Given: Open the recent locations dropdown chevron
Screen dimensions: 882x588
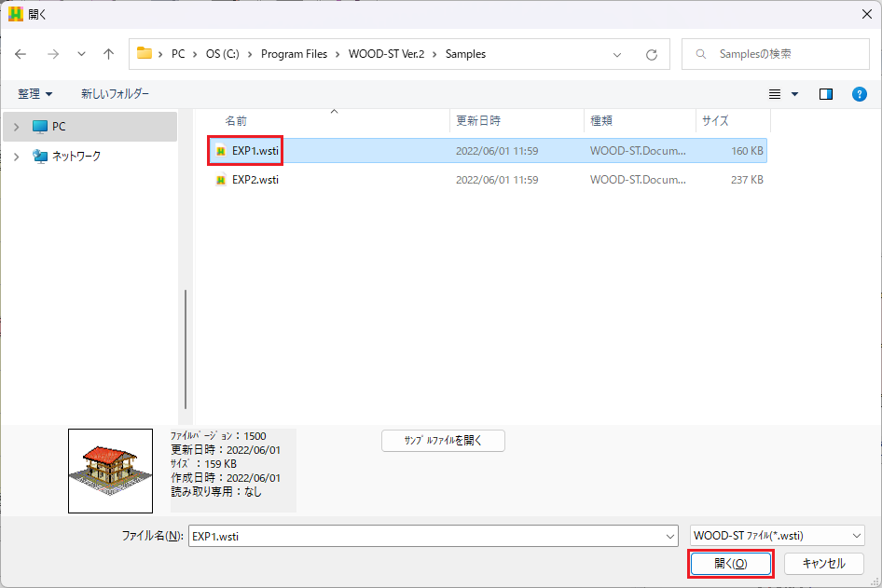Looking at the screenshot, I should click(81, 54).
